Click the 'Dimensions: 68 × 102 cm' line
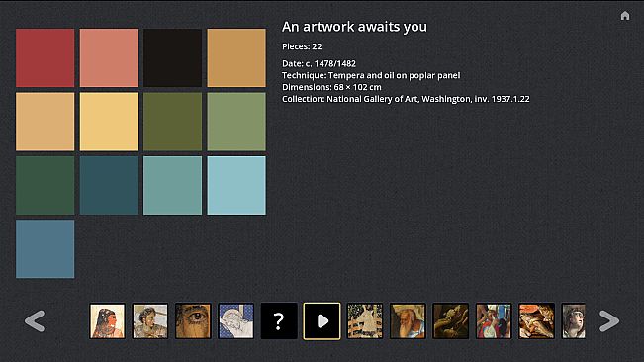 [x=331, y=87]
